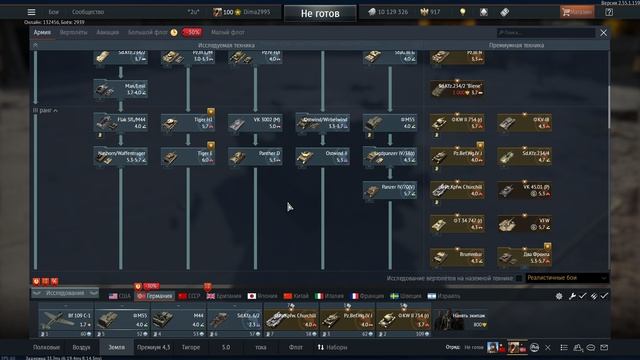The width and height of the screenshot is (640, 360).
Task: Toggle the rightmost checkmark after ammo icon
Action: click(x=604, y=296)
